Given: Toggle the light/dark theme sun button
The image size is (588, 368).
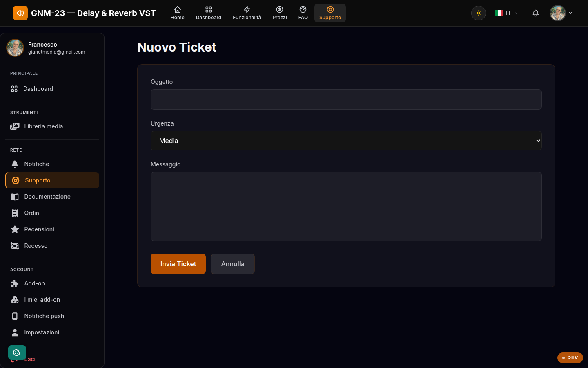Looking at the screenshot, I should coord(479,13).
